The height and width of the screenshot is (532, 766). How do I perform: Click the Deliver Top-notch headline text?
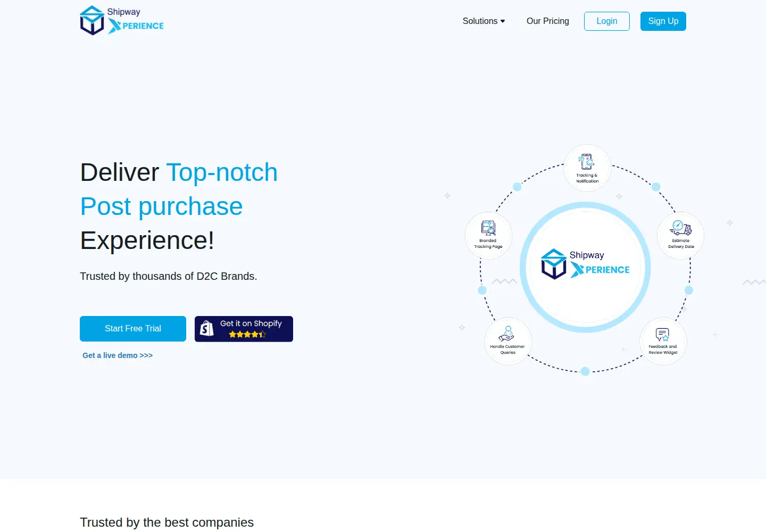point(179,172)
